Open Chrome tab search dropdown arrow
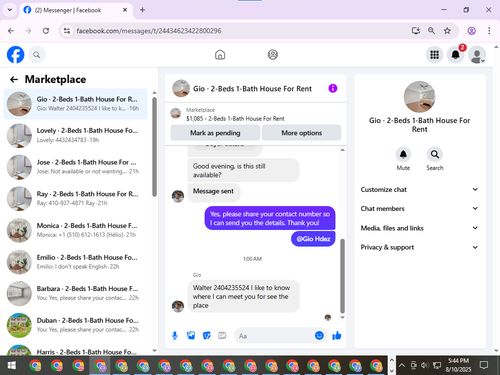The height and width of the screenshot is (375, 500). 10,10
